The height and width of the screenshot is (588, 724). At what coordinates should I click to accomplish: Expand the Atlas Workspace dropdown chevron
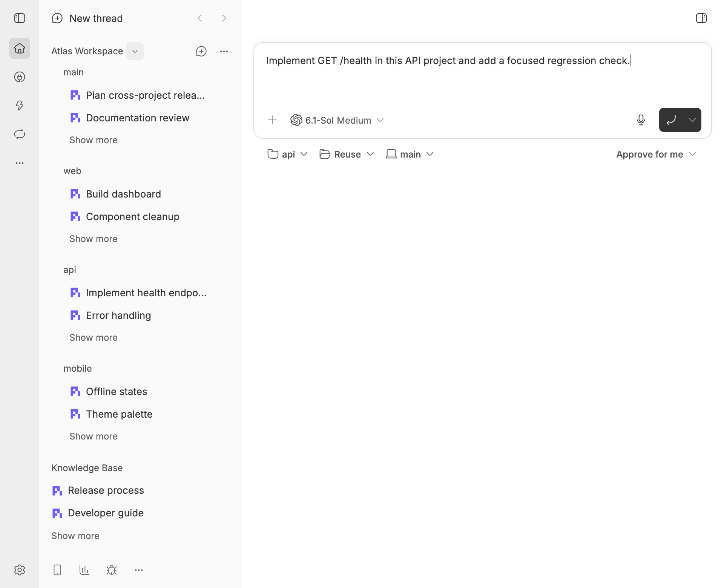point(135,51)
